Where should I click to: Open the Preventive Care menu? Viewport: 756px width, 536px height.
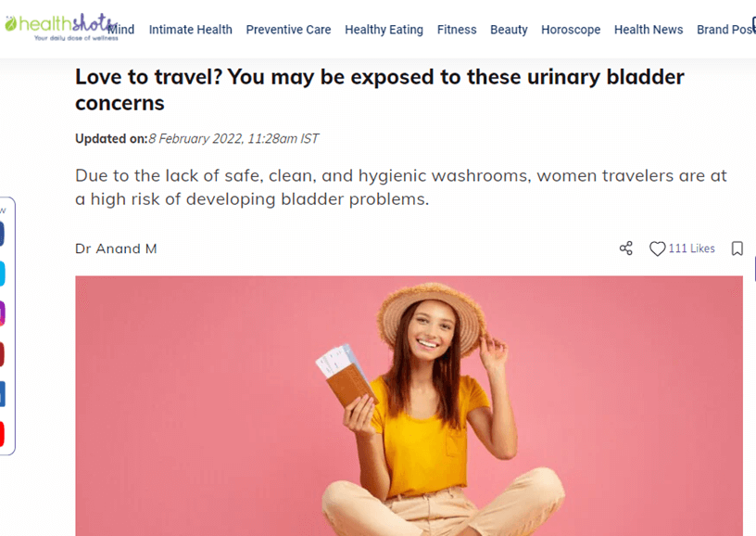click(288, 30)
